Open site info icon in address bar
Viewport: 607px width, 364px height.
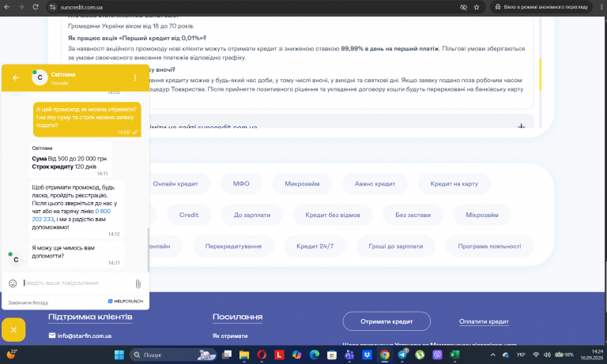click(53, 7)
